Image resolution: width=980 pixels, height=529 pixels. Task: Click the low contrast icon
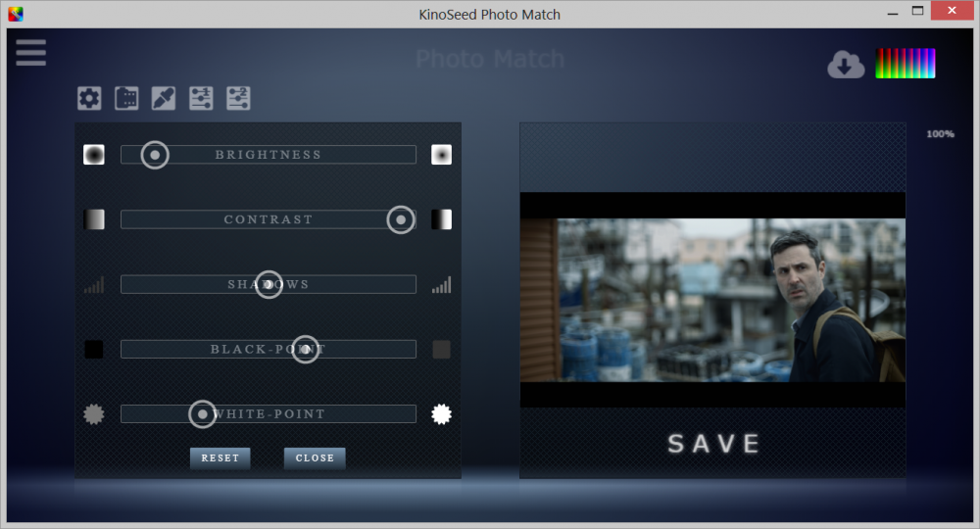pos(94,219)
